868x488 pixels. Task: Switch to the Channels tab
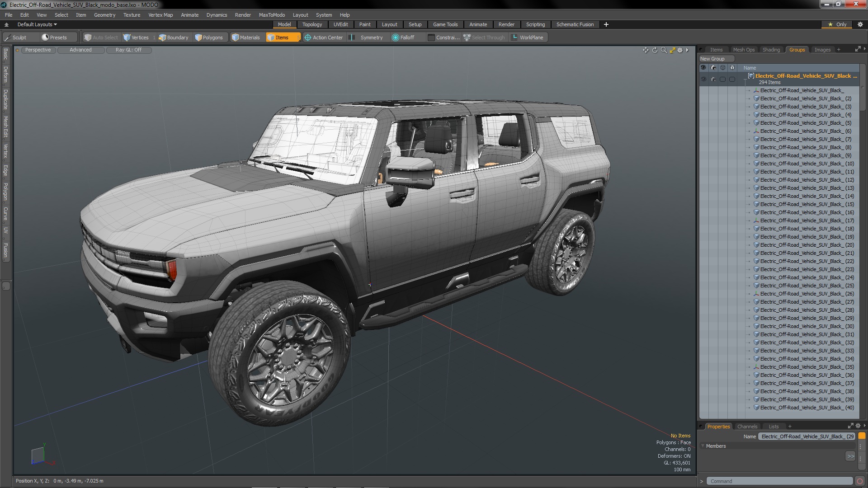click(747, 427)
